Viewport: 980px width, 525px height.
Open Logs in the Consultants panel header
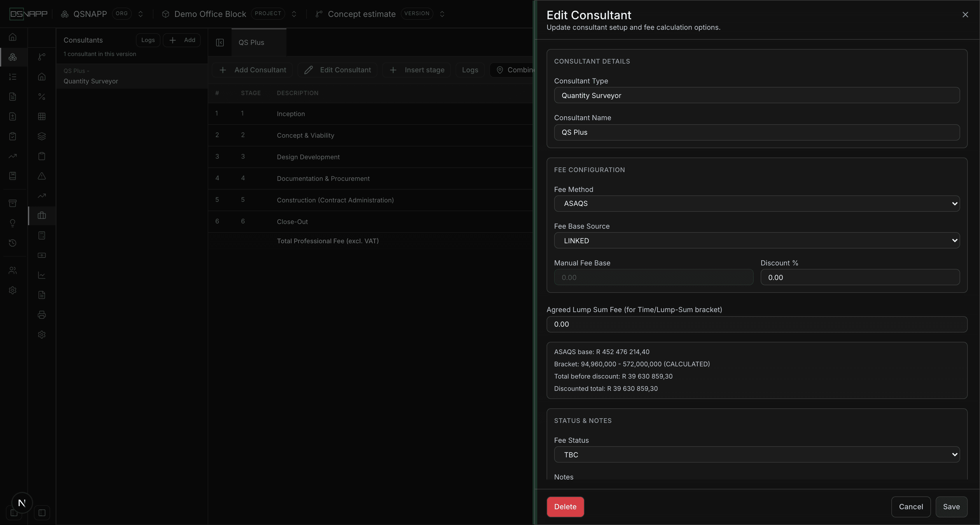(148, 40)
